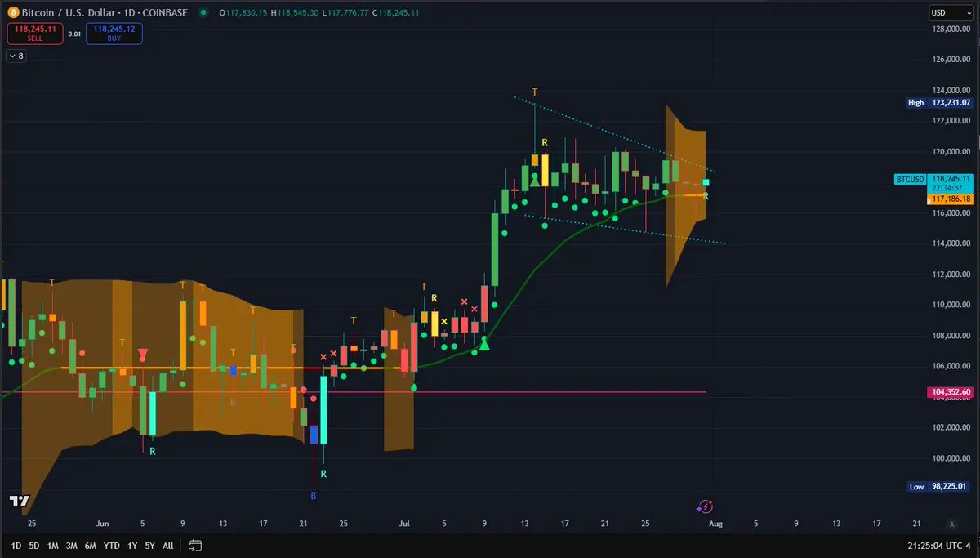The width and height of the screenshot is (980, 558).
Task: Select the All time range
Action: coord(167,545)
